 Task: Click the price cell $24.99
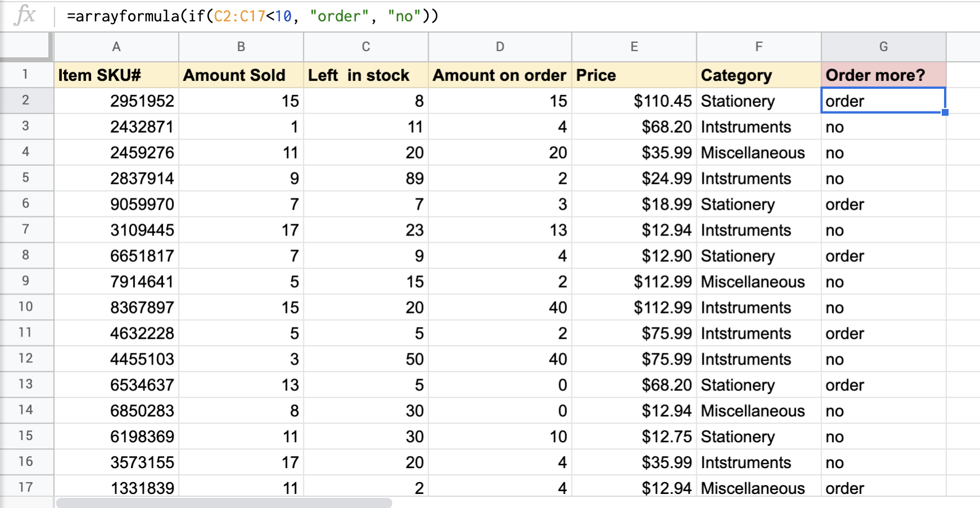(x=634, y=178)
